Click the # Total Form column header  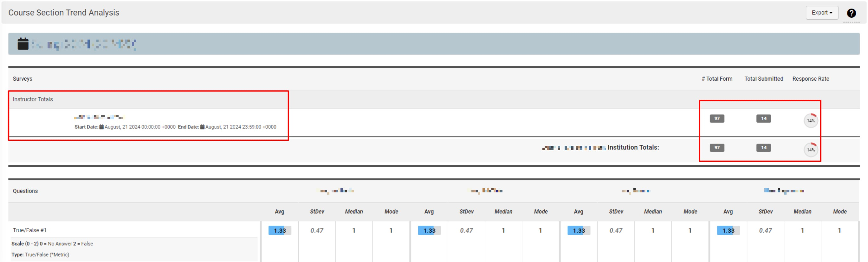pos(717,79)
